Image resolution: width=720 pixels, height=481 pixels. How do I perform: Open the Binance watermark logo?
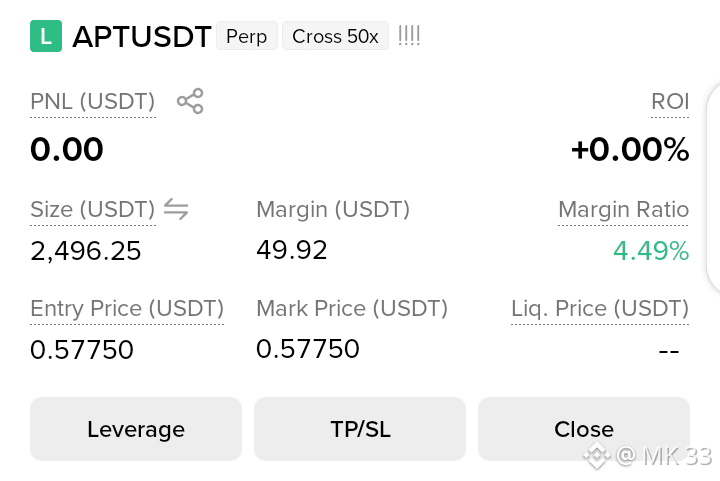pos(596,456)
